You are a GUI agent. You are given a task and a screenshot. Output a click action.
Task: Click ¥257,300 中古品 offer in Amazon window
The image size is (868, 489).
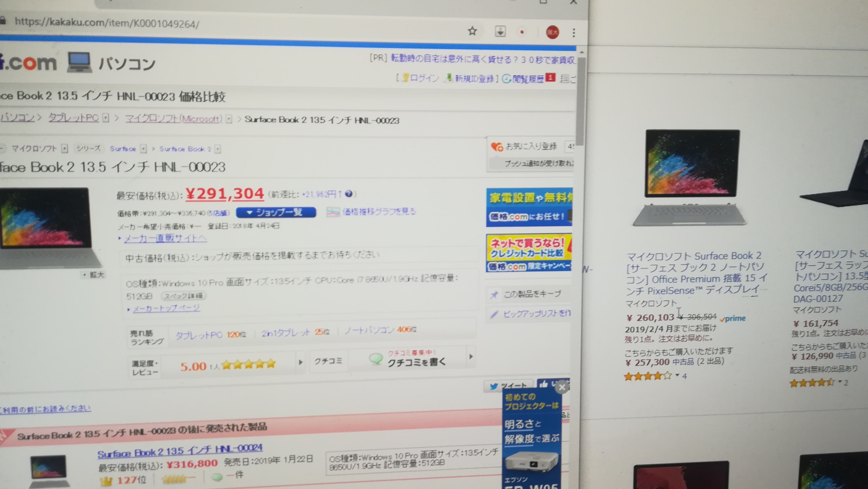point(675,362)
